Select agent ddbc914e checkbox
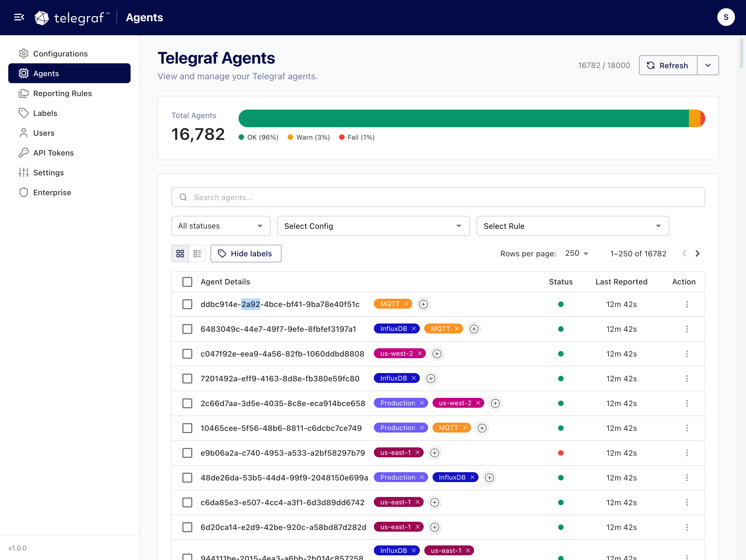This screenshot has width=746, height=560. coord(187,304)
